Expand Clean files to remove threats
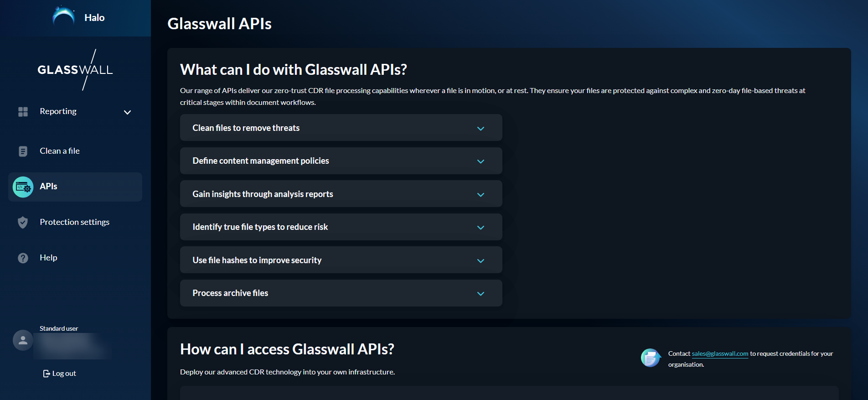 click(x=480, y=129)
